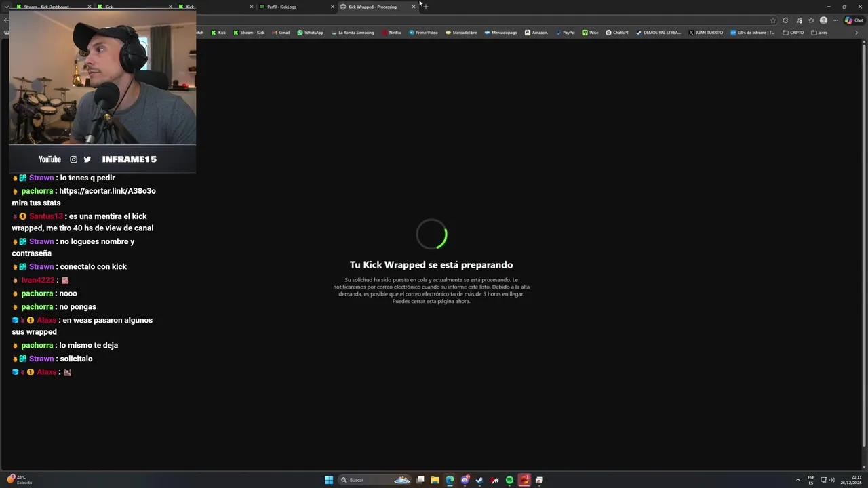
Task: Open the media control toolbar icon
Action: (x=799, y=20)
